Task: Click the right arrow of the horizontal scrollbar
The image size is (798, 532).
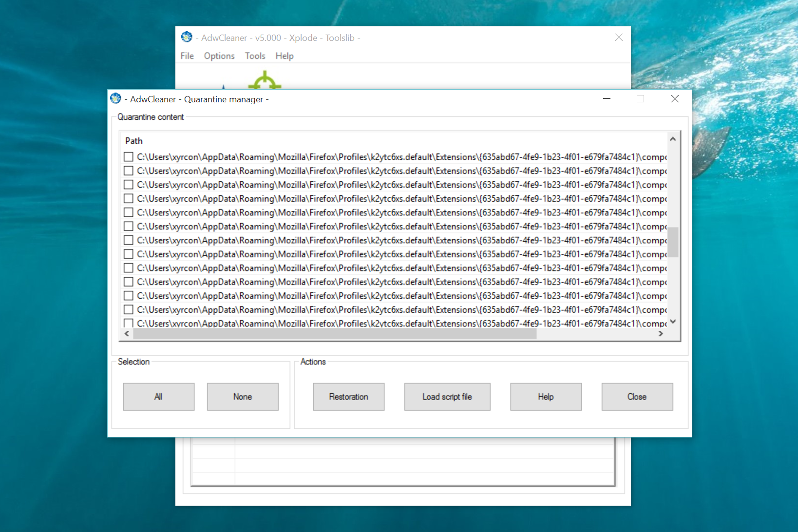Action: (x=661, y=334)
